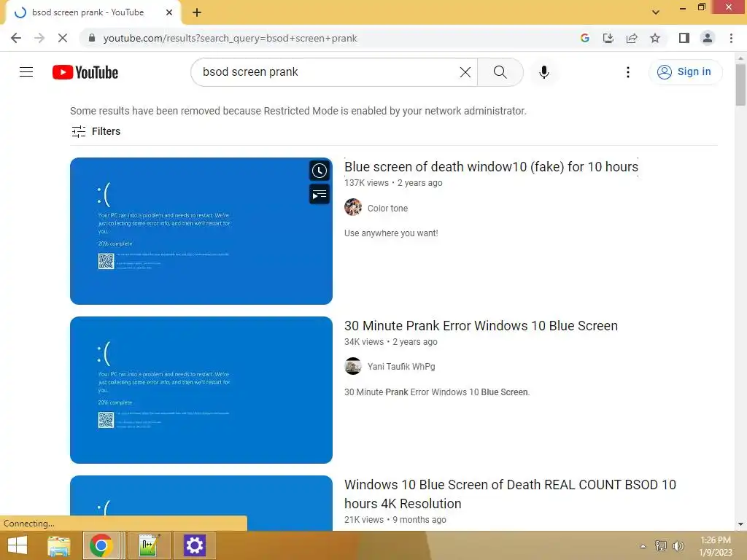Bookmark this page with the star icon
The image size is (747, 560).
[655, 38]
